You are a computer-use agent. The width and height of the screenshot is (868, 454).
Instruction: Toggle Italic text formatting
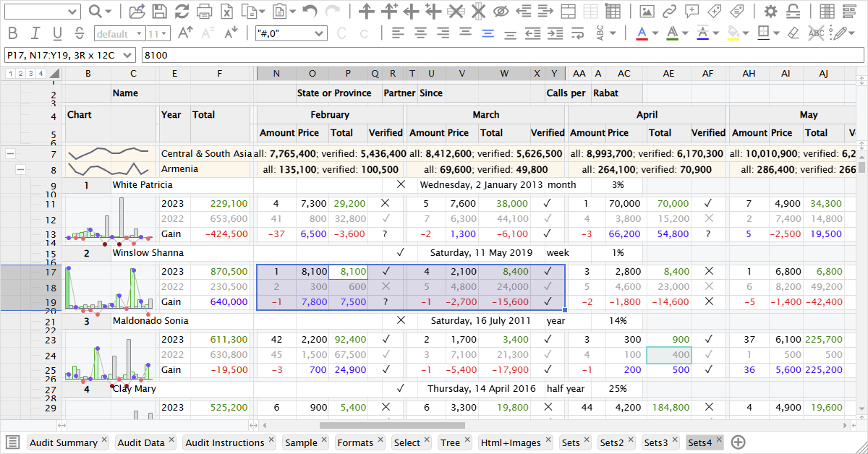point(35,33)
